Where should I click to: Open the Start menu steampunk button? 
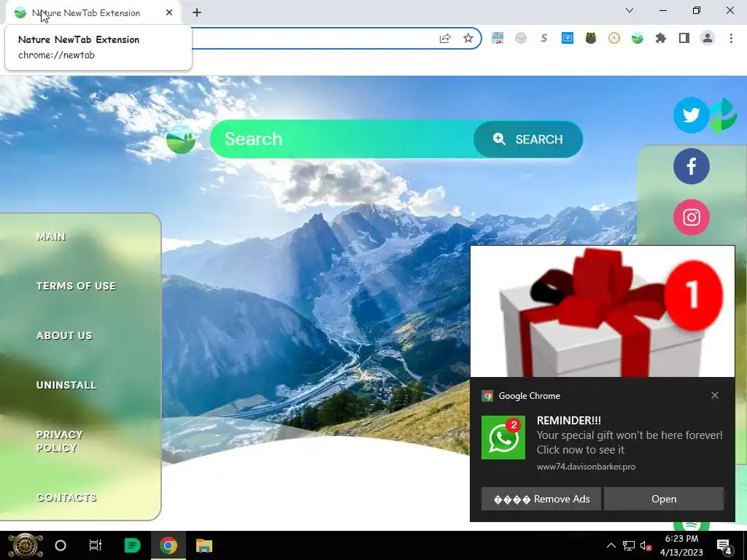(x=26, y=545)
